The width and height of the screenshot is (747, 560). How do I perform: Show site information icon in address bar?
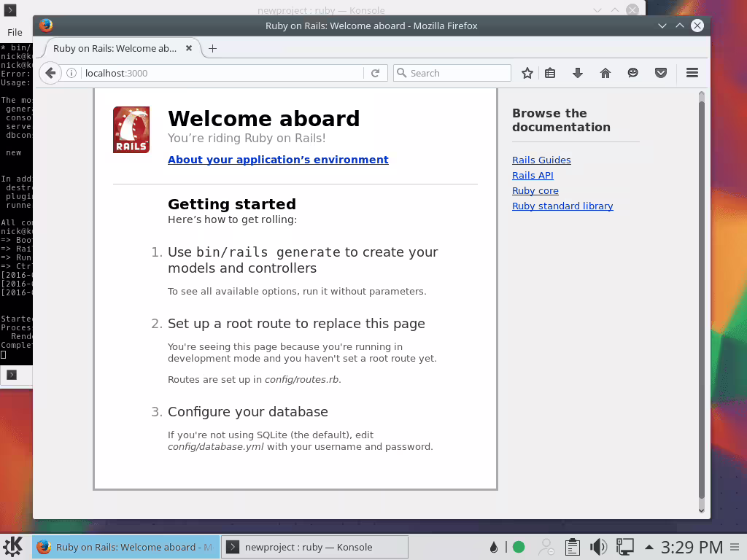click(x=71, y=73)
